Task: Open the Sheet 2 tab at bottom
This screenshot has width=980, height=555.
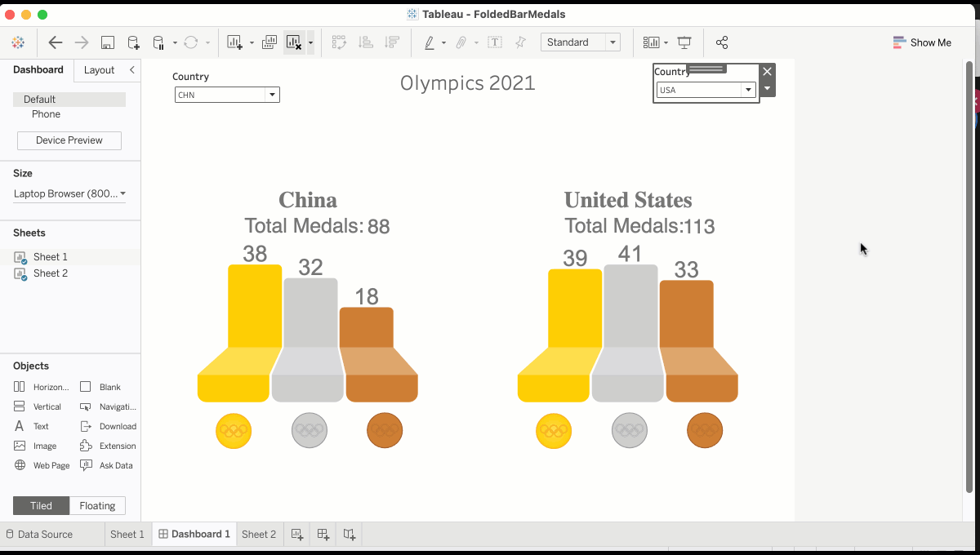Action: tap(259, 534)
